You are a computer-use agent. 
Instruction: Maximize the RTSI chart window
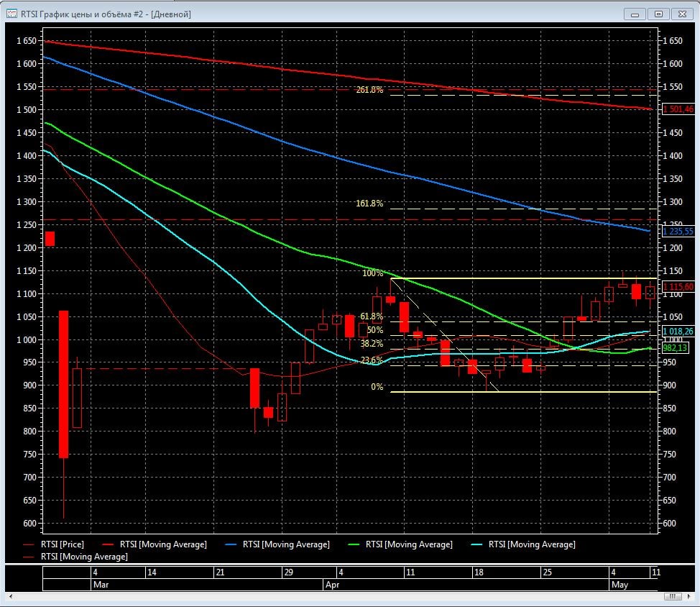click(658, 14)
